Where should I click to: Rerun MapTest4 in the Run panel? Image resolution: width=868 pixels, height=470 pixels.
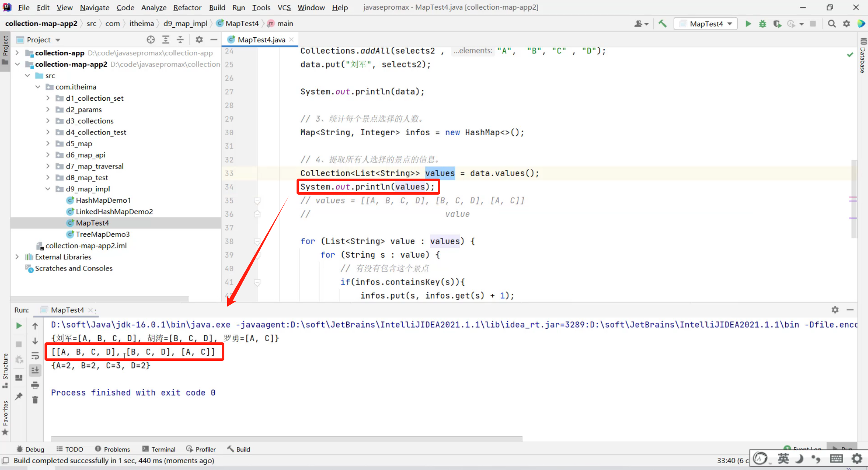pos(19,326)
